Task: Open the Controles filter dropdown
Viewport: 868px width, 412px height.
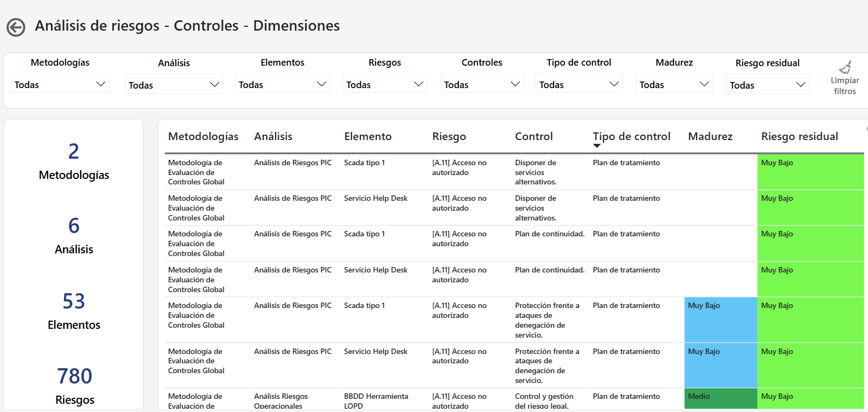Action: [x=481, y=84]
